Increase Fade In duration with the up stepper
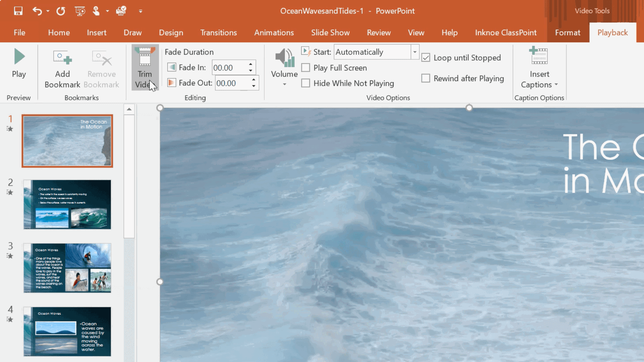644x362 pixels. click(251, 65)
